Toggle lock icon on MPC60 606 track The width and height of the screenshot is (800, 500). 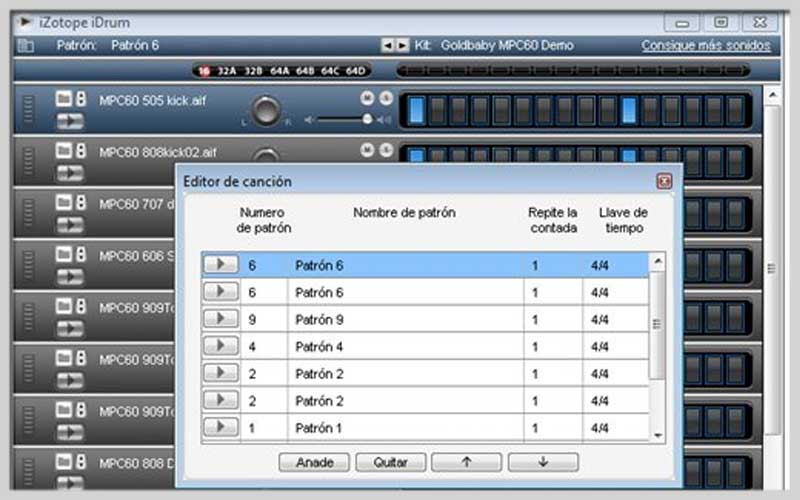[81, 254]
